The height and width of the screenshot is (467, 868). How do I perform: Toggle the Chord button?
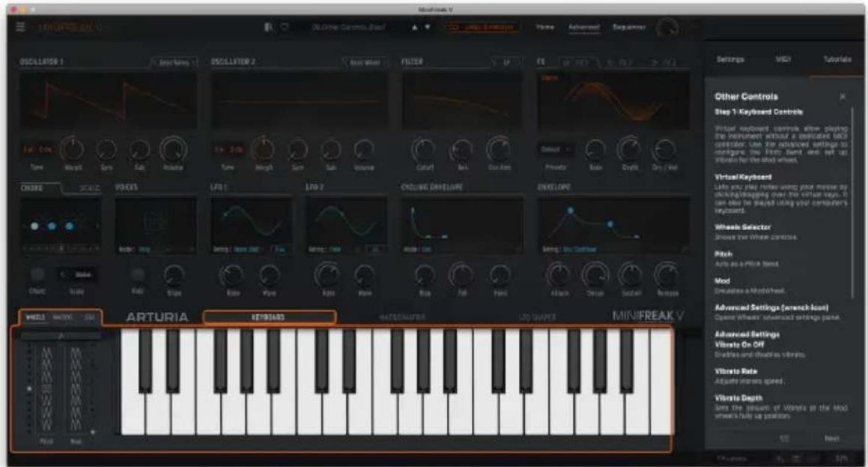coord(37,275)
